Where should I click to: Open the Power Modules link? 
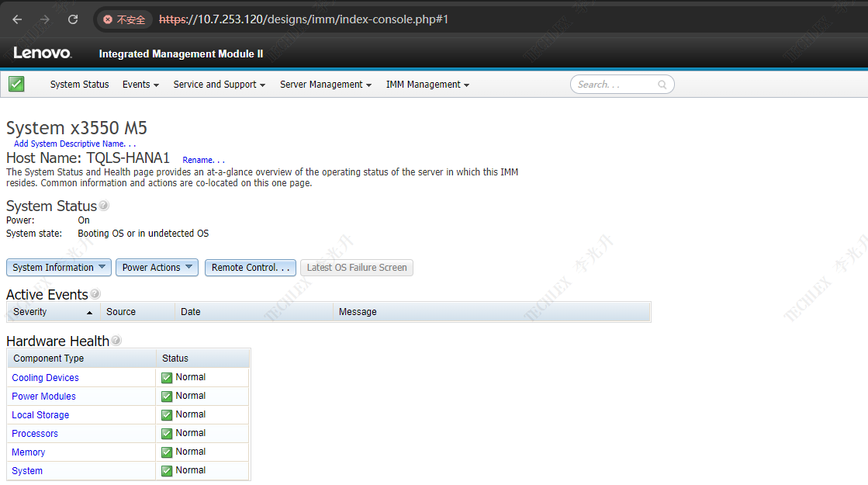pyautogui.click(x=43, y=397)
